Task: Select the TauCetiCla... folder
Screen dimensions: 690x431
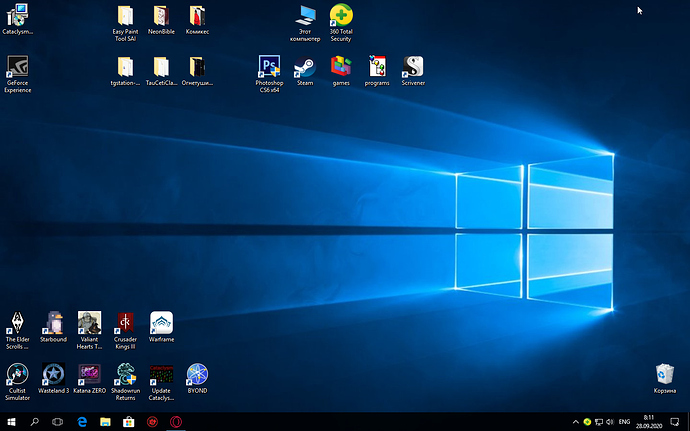Action: pyautogui.click(x=161, y=71)
